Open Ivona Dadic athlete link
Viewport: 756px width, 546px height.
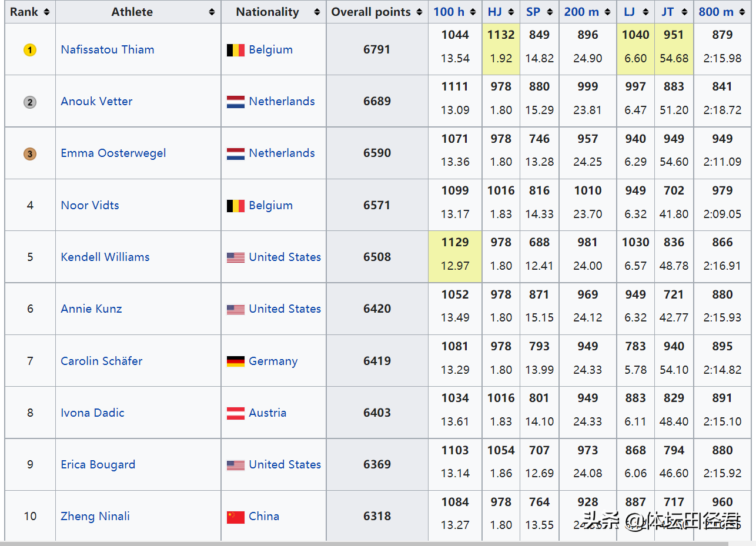tap(93, 413)
